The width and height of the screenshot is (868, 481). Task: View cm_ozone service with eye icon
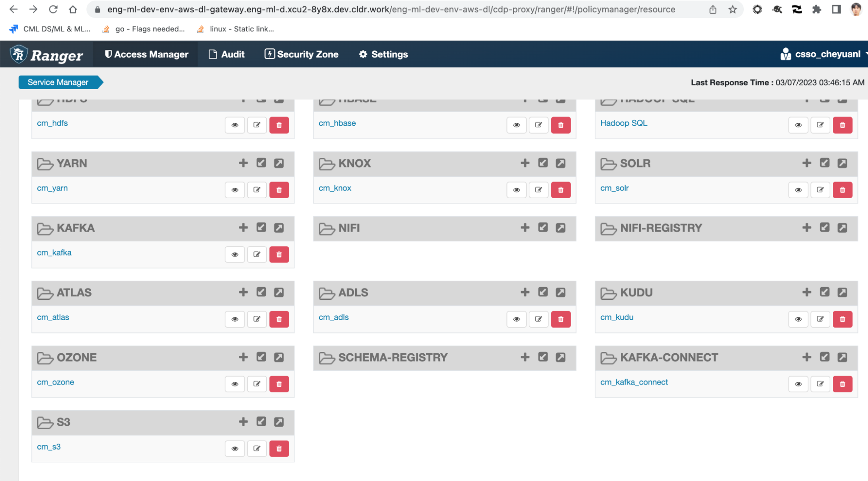pyautogui.click(x=234, y=384)
